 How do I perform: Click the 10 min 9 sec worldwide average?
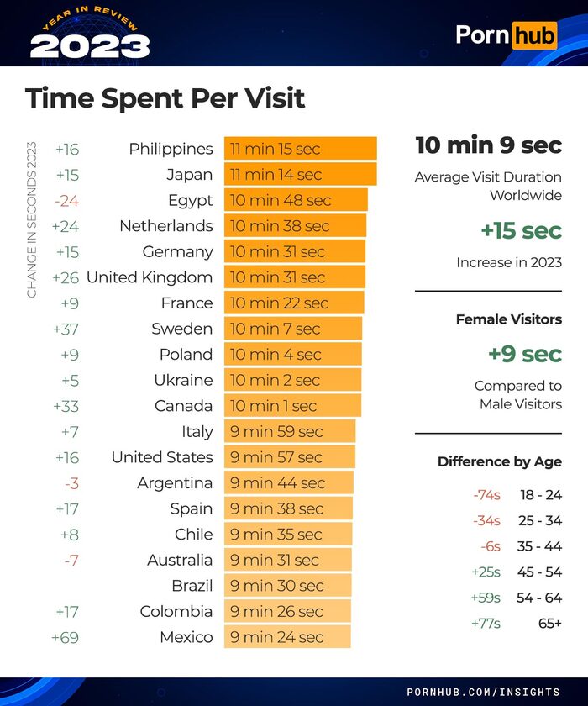point(488,145)
